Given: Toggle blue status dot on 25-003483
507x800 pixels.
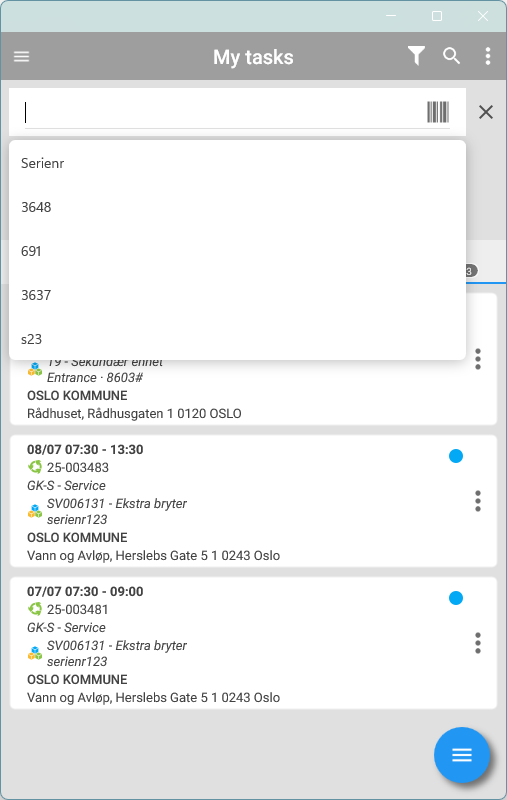Looking at the screenshot, I should coord(456,456).
